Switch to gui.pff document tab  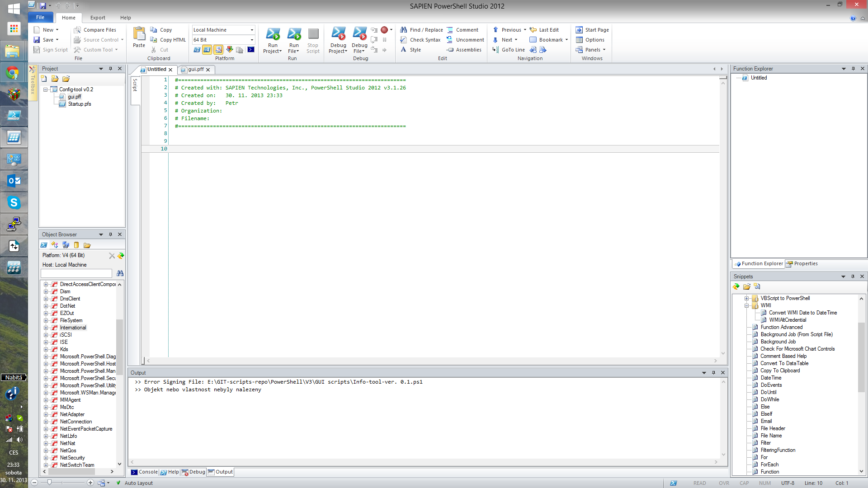coord(196,70)
